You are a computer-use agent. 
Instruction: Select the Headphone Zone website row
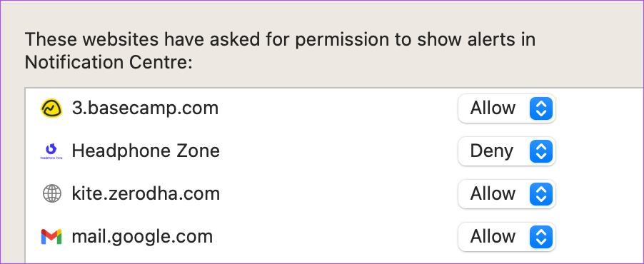334,151
